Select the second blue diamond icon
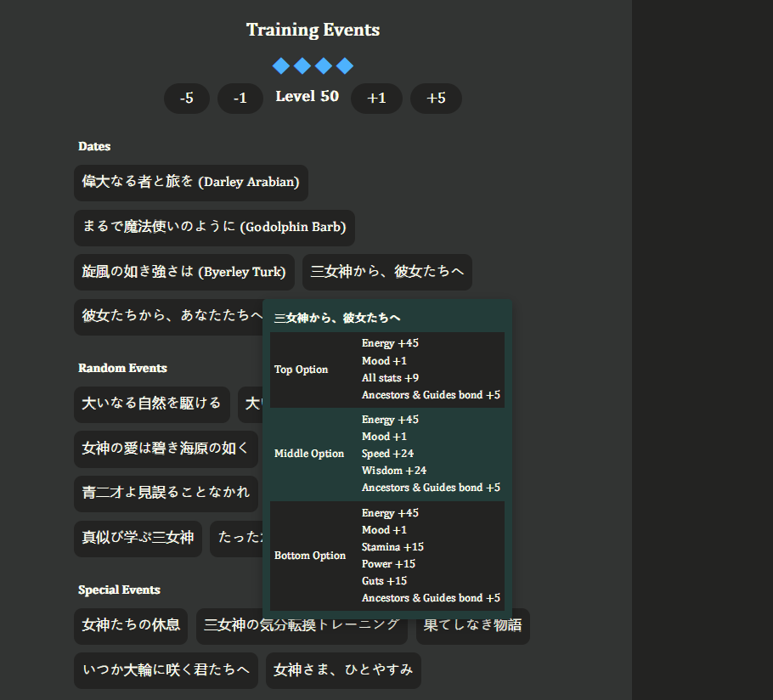 (x=302, y=65)
